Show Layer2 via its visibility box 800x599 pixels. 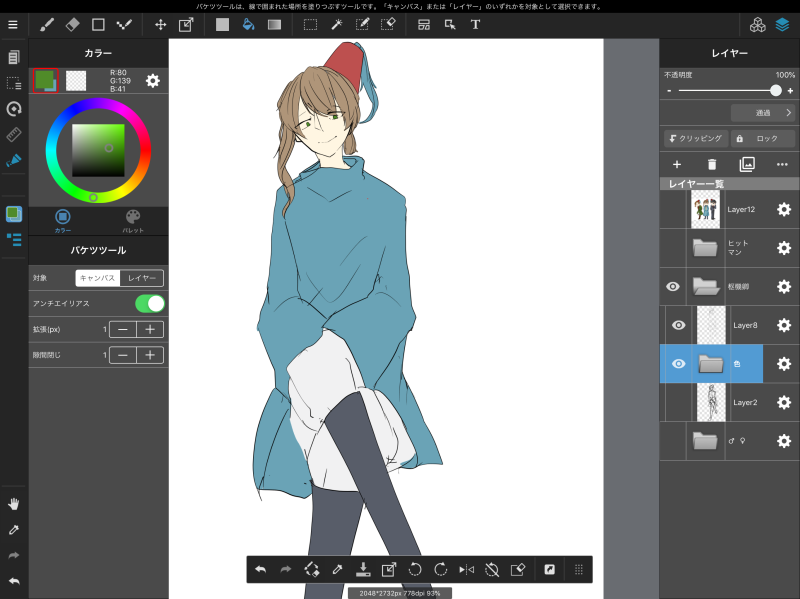679,402
